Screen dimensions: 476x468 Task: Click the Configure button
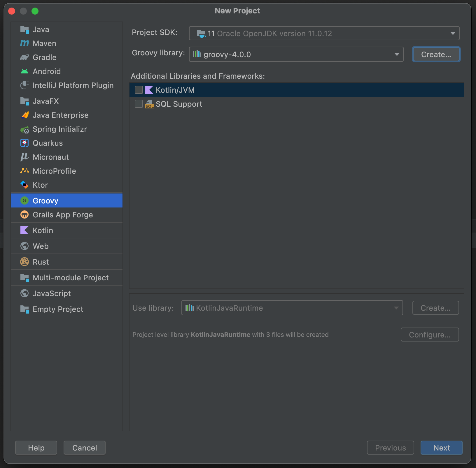click(430, 335)
